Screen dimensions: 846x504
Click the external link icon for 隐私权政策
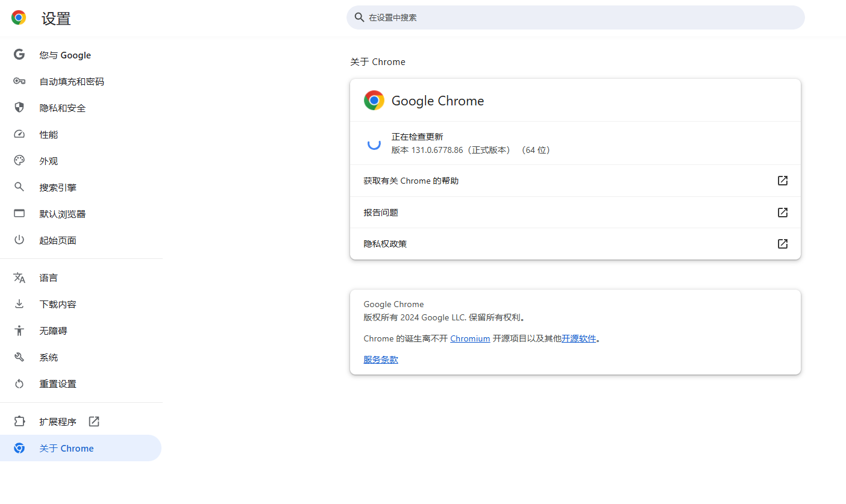tap(783, 244)
